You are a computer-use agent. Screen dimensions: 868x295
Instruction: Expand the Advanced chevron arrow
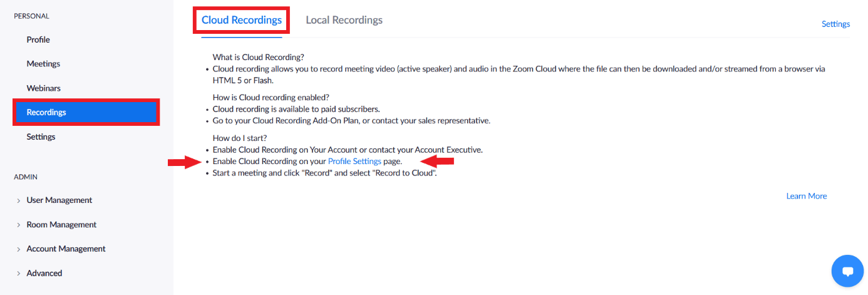point(19,274)
